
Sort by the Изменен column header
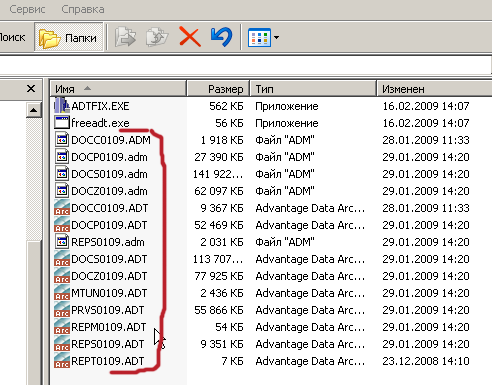point(434,89)
